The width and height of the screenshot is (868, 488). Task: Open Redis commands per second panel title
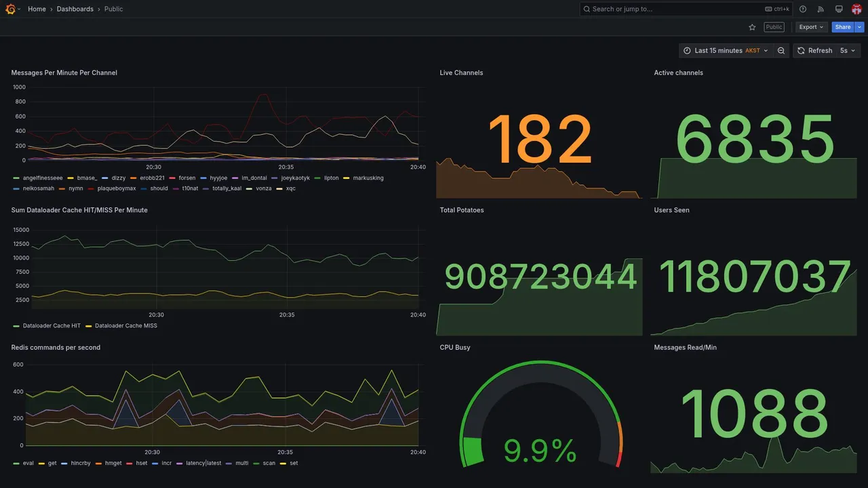click(x=56, y=348)
